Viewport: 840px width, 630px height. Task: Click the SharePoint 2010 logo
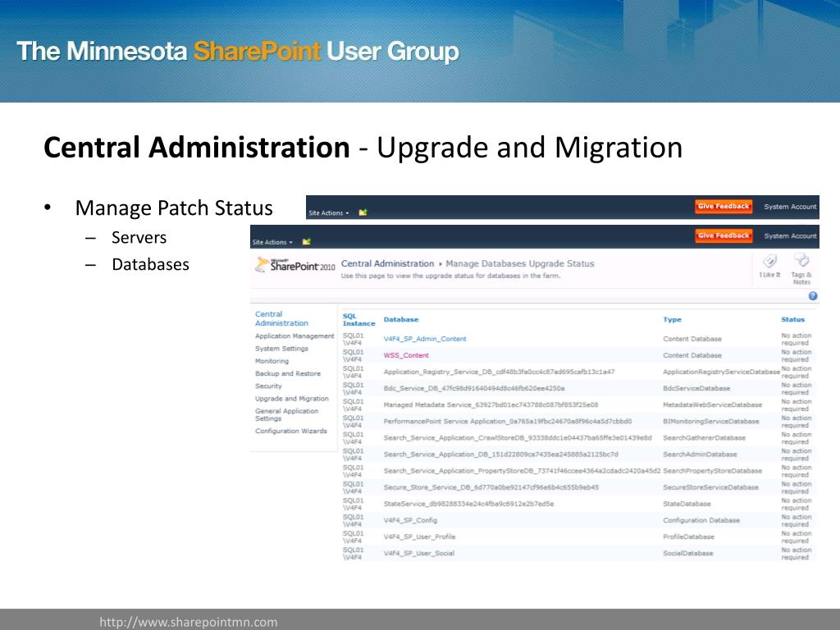pyautogui.click(x=295, y=265)
